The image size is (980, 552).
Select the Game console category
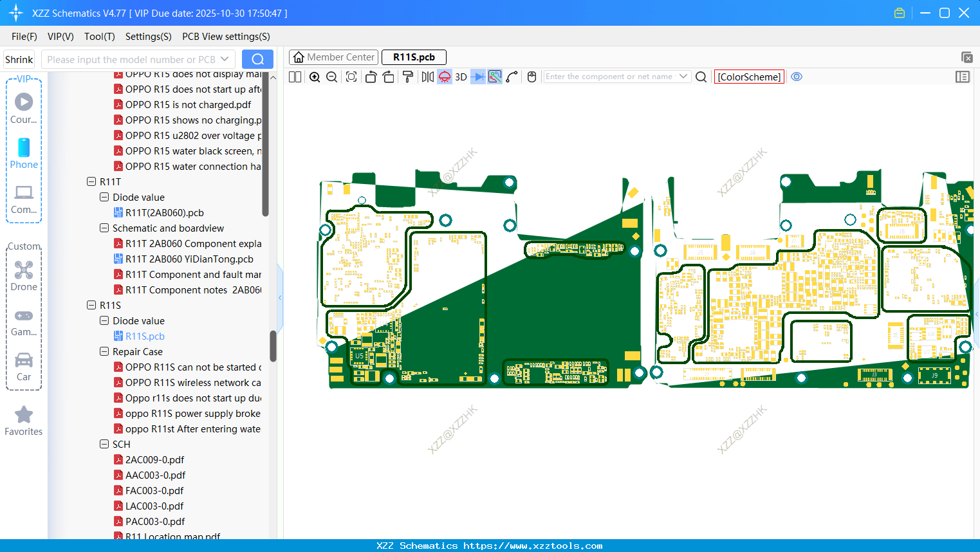coord(24,322)
